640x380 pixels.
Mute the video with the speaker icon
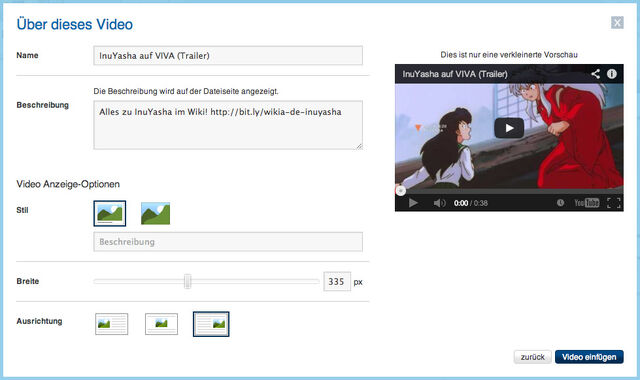[439, 203]
